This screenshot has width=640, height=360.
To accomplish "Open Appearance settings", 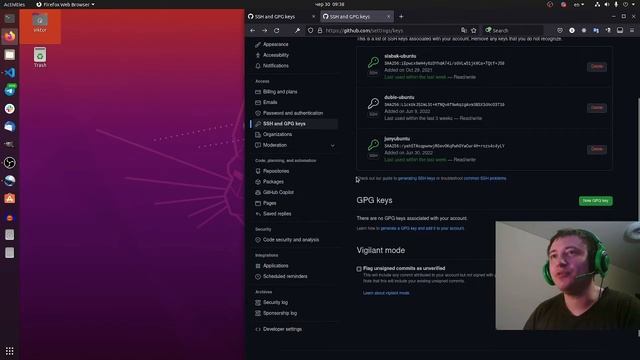I will click(276, 44).
